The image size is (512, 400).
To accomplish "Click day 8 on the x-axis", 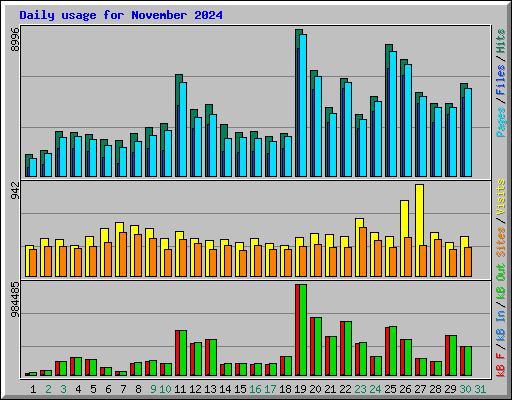I will (x=138, y=389).
